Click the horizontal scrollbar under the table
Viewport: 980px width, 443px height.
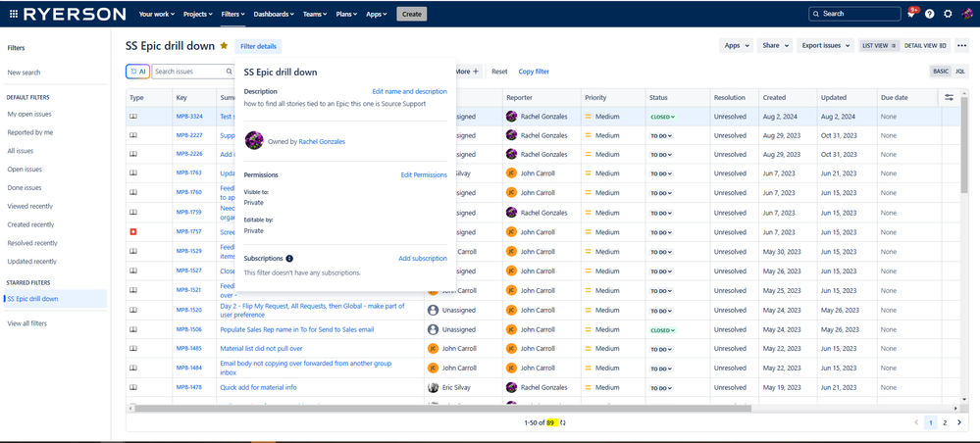click(442, 409)
